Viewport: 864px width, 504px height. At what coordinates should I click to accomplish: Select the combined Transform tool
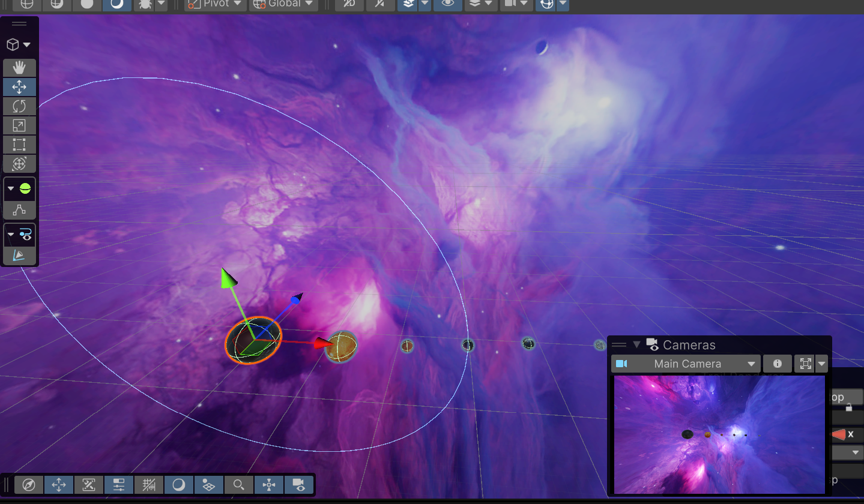click(19, 164)
